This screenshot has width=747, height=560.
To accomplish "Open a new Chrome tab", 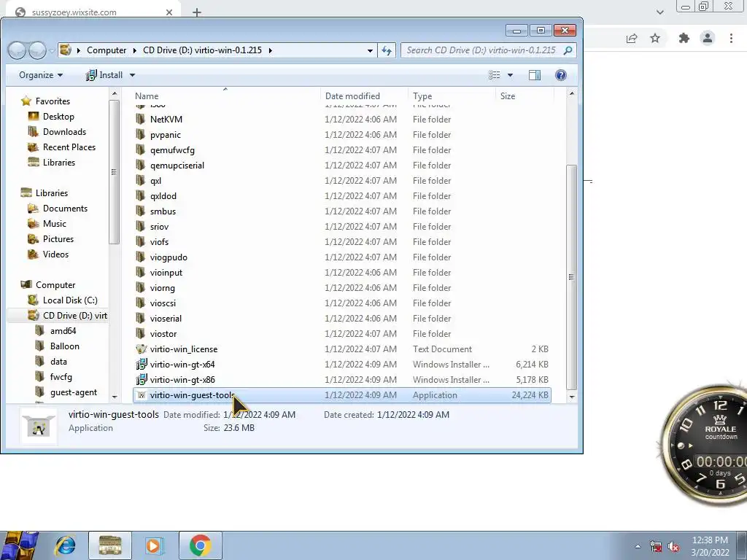I will tap(197, 12).
